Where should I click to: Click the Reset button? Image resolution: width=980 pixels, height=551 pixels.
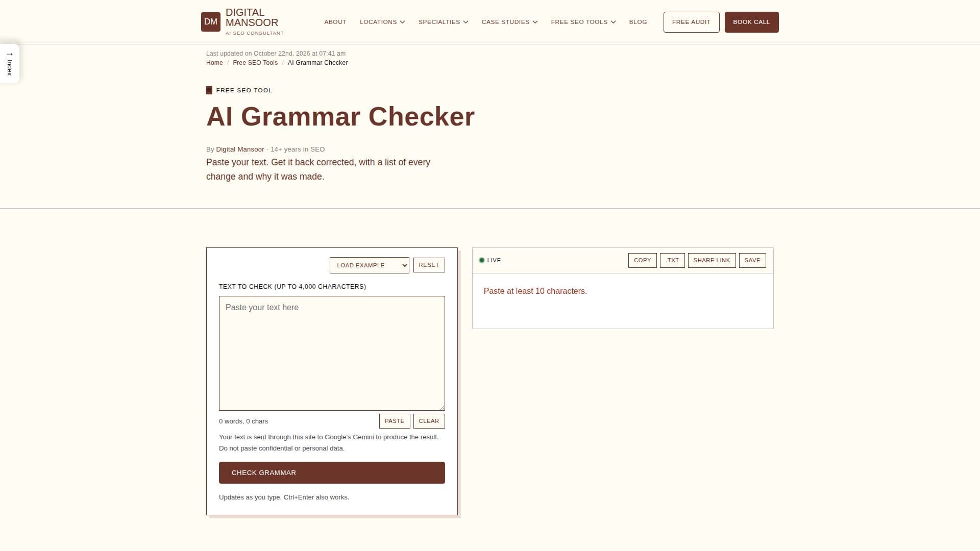pos(429,265)
